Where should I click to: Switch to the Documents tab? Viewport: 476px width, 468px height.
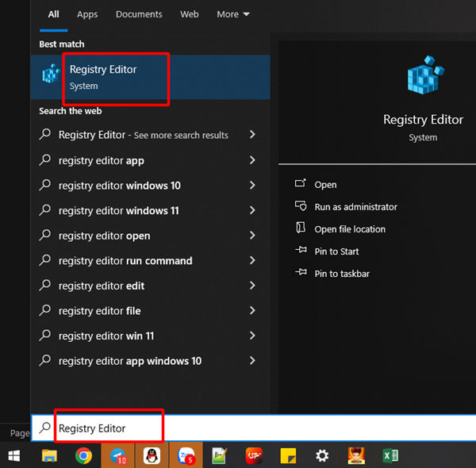(x=139, y=14)
